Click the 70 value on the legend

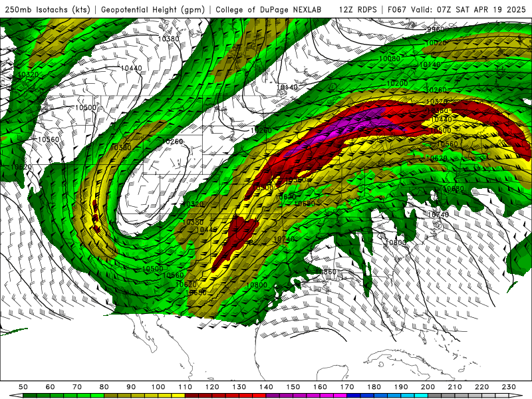[x=77, y=387]
